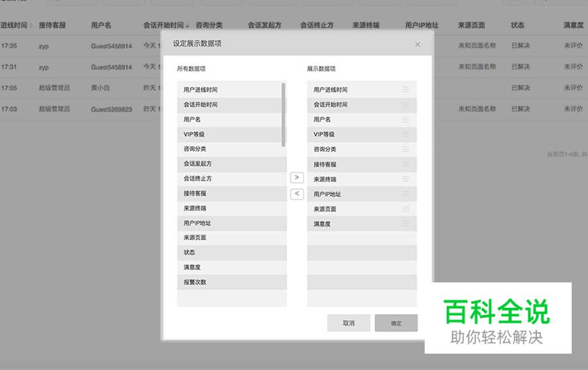This screenshot has height=370, width=588.
Task: Click drag handle icon for 接待客服 in display list
Action: click(406, 164)
